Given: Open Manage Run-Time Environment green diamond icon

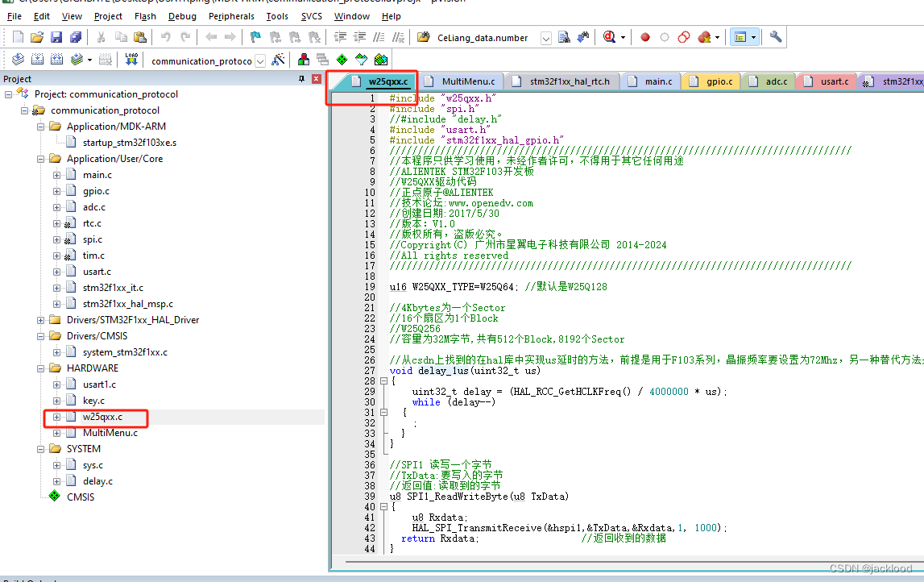Looking at the screenshot, I should click(342, 60).
